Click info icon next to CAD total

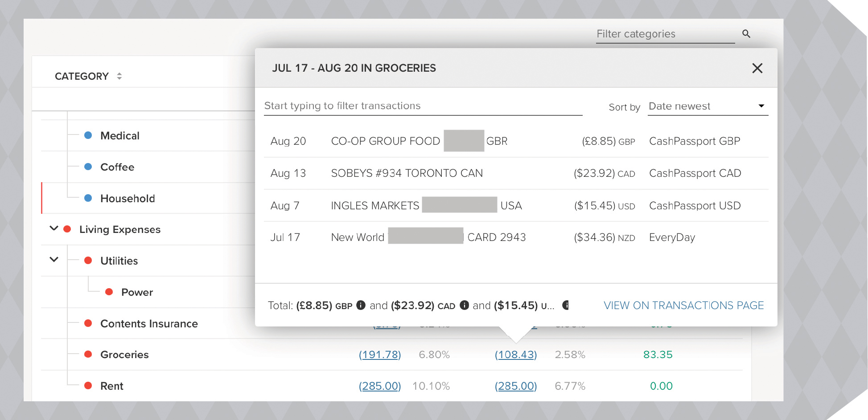point(464,305)
